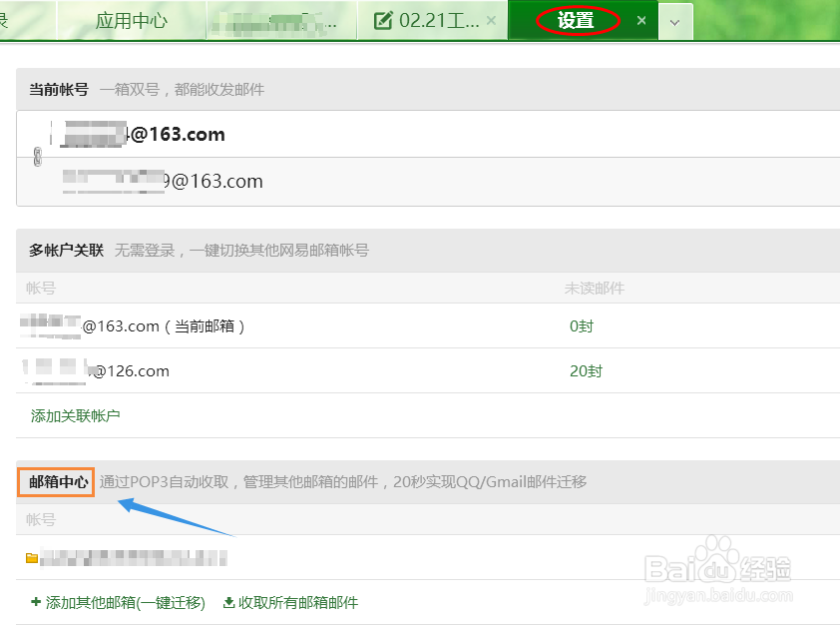Click the download icon for 收取所有邮箱邮件
Viewport: 840px width, 625px height.
coord(228,602)
